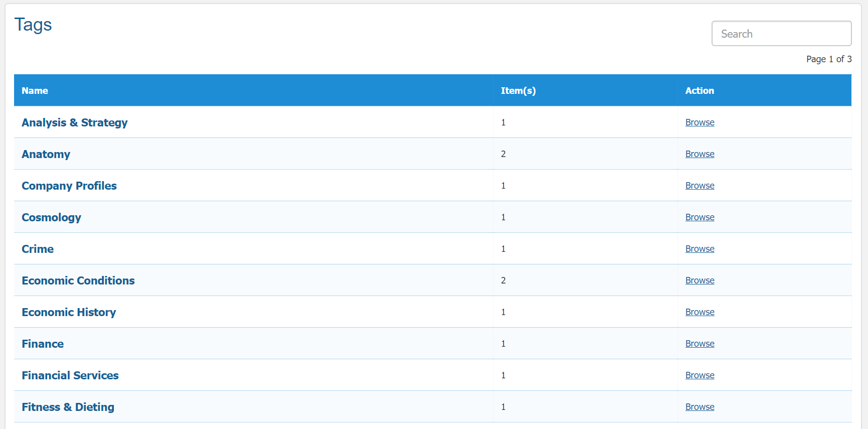Select item count 1 in Company Profiles row
Viewport: 868px width, 429px height.
pyautogui.click(x=503, y=186)
